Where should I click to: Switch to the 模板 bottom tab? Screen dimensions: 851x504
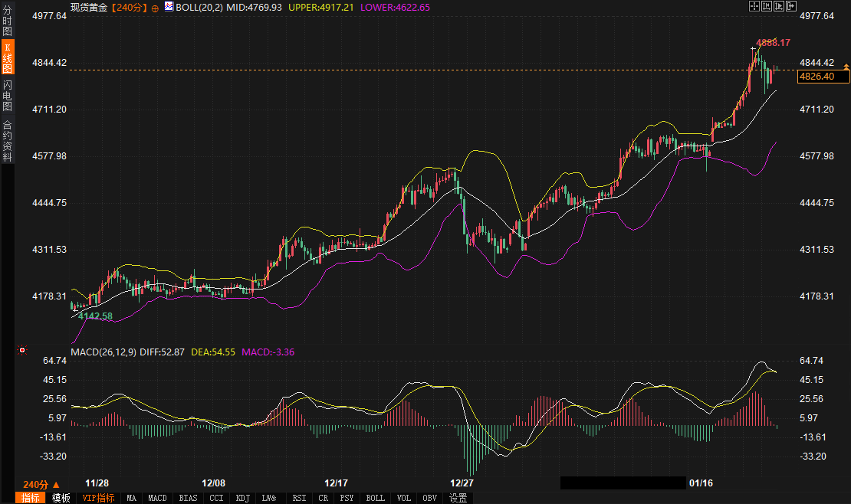tap(61, 498)
